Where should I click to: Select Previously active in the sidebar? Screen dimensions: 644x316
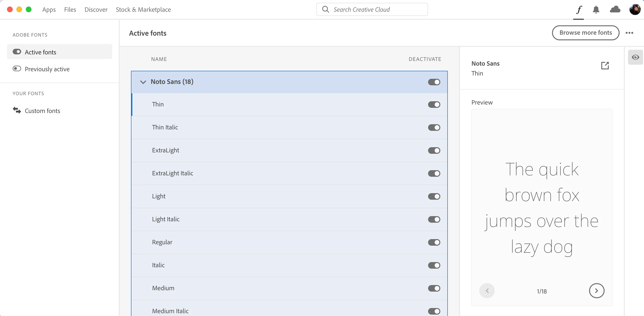(47, 69)
